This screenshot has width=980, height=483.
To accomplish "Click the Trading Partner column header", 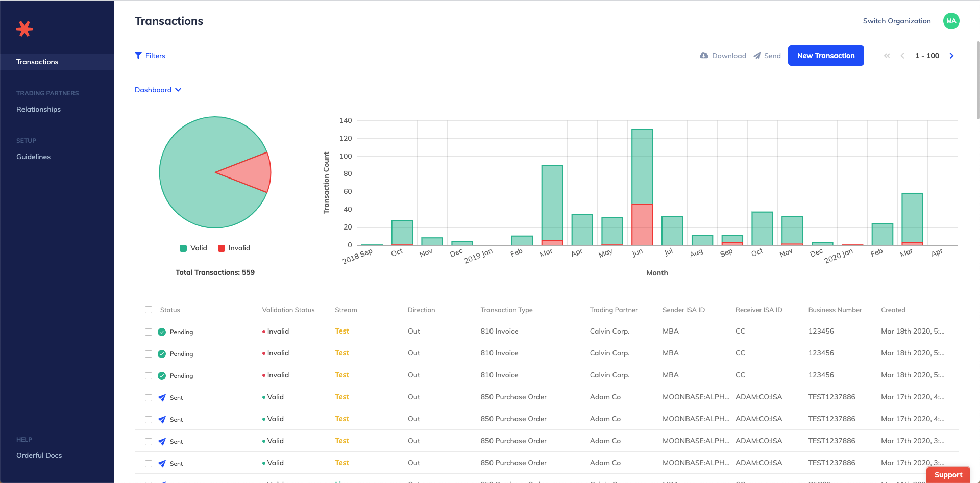I will (614, 310).
